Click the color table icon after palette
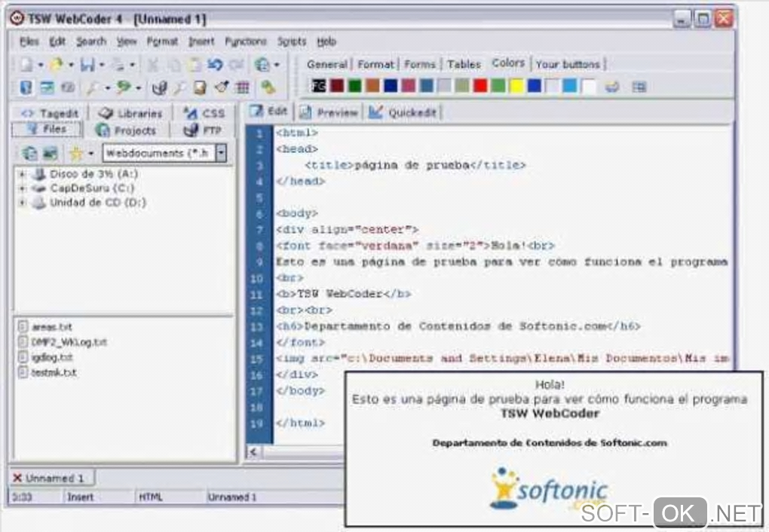 point(639,87)
